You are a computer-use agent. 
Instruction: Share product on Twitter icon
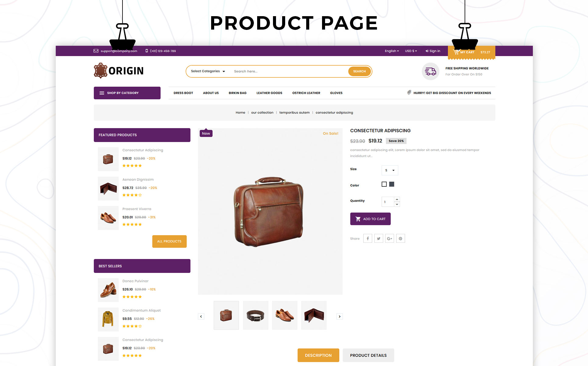pyautogui.click(x=379, y=239)
